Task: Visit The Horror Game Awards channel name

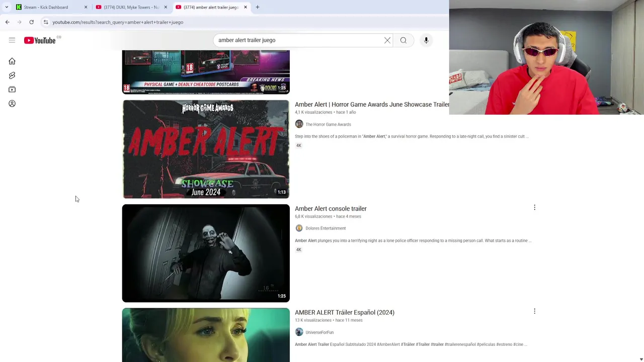Action: pos(328,124)
